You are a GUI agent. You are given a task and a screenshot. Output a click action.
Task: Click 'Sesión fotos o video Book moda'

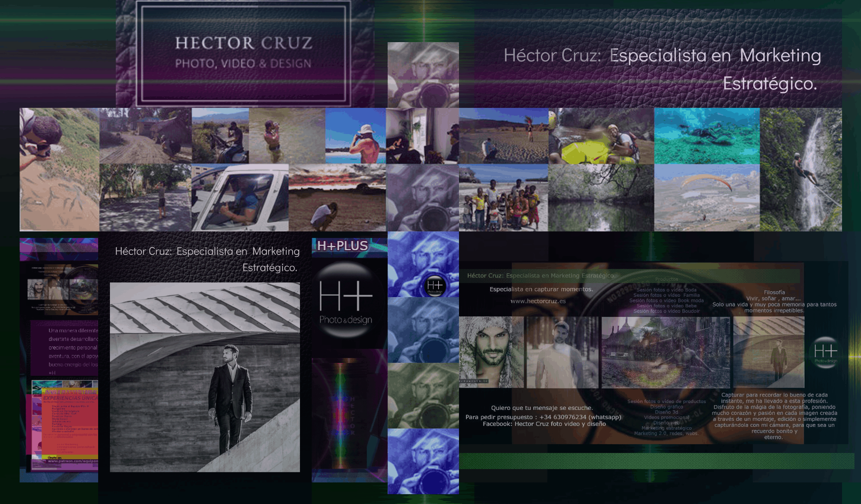pyautogui.click(x=666, y=300)
